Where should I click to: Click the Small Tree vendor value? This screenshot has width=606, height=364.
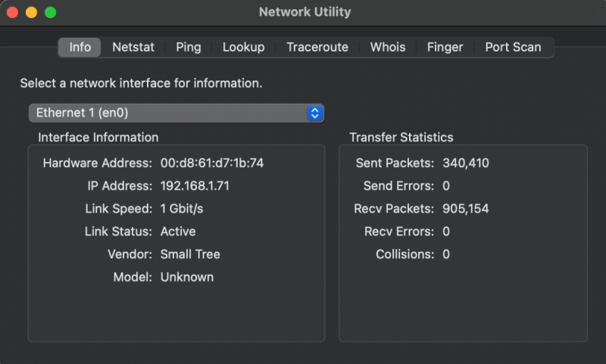point(190,254)
